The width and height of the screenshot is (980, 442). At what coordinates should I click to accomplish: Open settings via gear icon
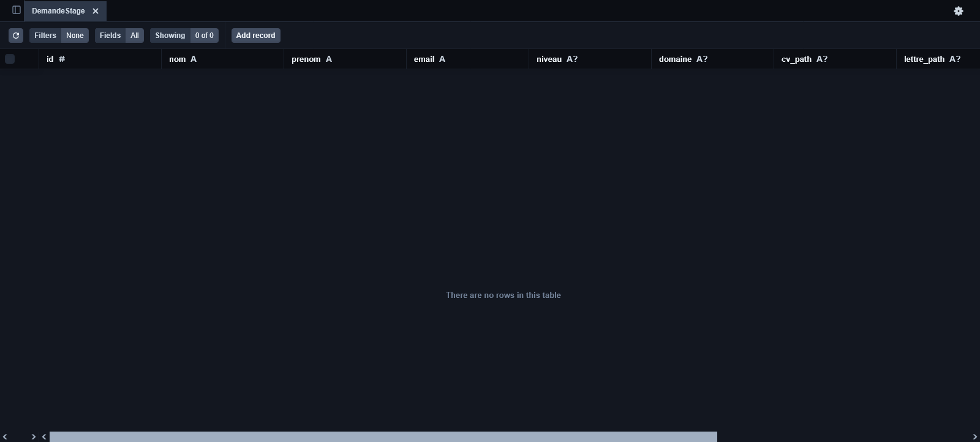tap(959, 11)
